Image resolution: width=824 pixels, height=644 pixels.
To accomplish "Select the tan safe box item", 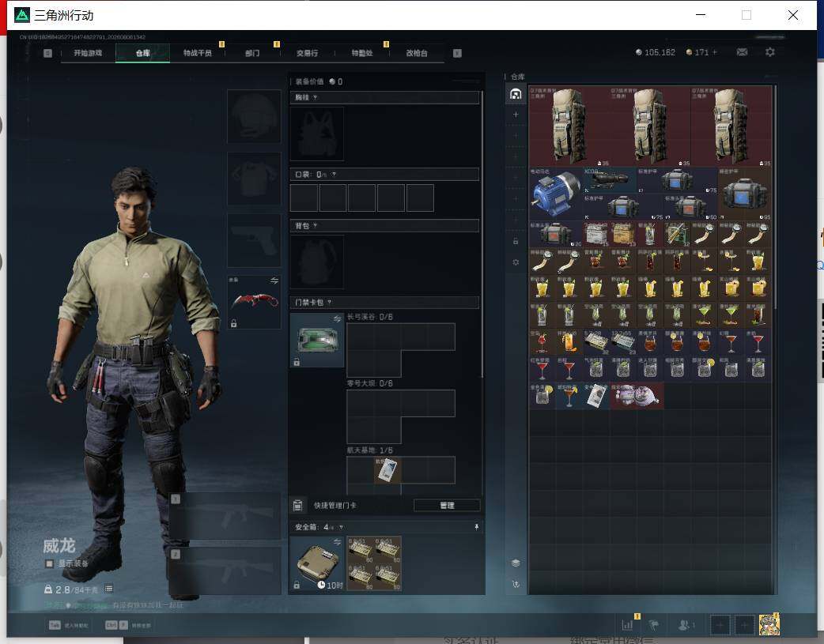I will pyautogui.click(x=317, y=563).
